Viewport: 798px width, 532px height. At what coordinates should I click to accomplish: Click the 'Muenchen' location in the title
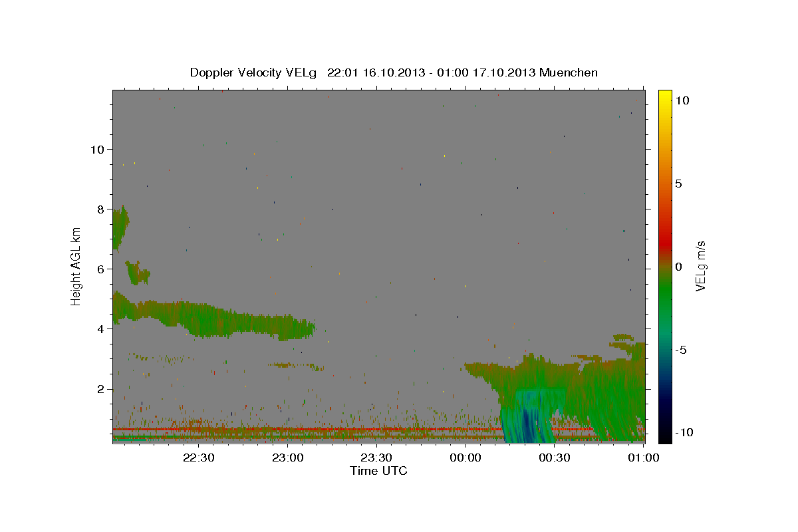pyautogui.click(x=569, y=72)
